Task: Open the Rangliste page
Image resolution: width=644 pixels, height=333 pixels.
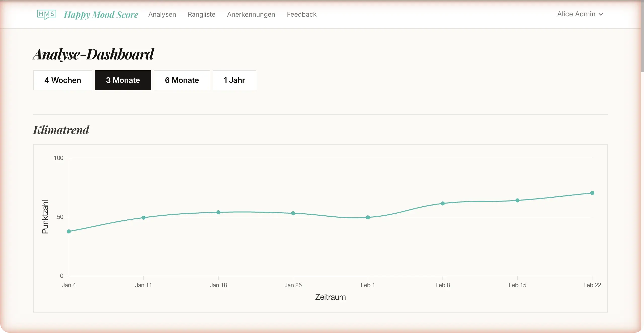Action: tap(201, 14)
